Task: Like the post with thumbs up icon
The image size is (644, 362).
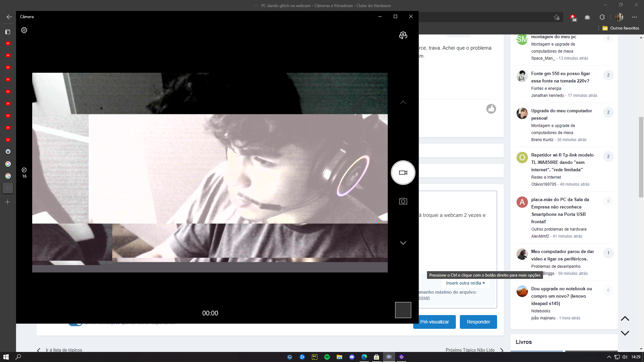Action: (491, 109)
